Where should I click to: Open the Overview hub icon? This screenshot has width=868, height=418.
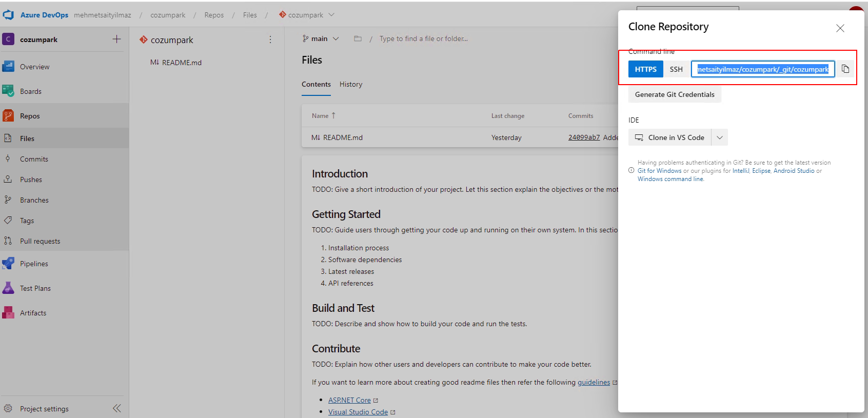[8, 67]
